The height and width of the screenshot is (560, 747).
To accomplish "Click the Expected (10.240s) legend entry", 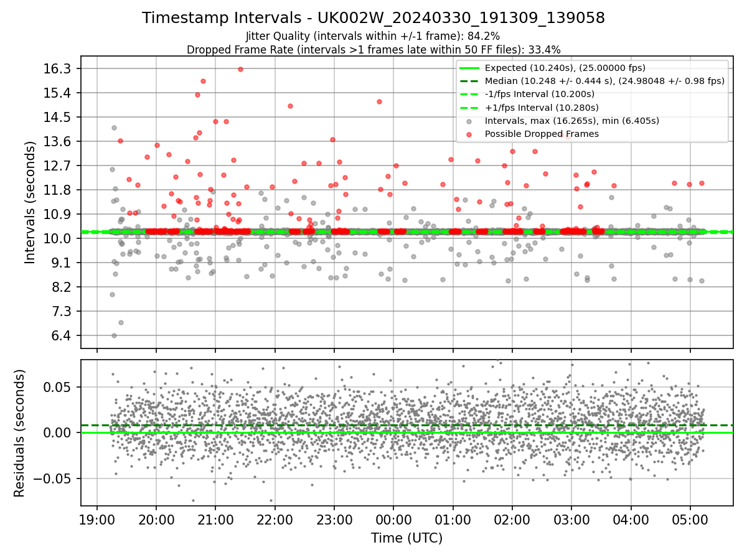I will click(565, 68).
